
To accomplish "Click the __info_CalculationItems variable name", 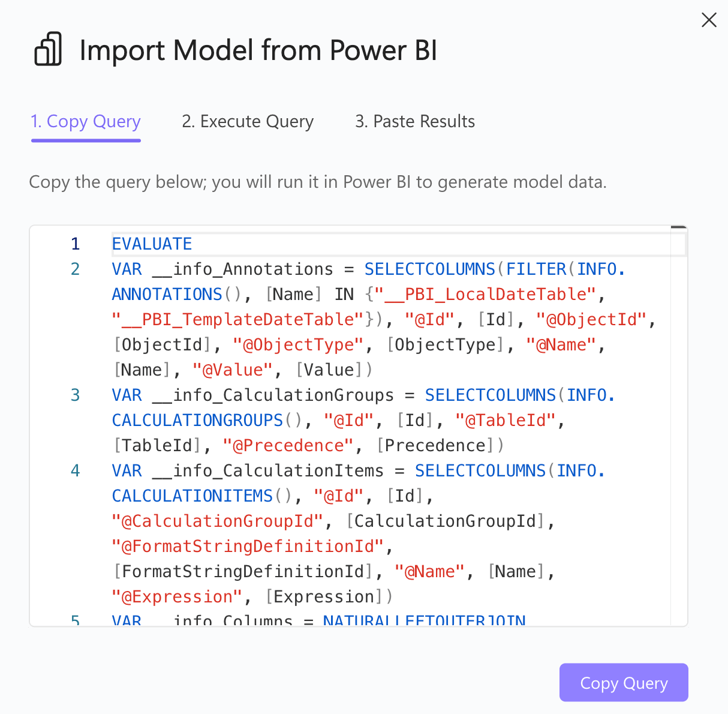I will coord(267,471).
